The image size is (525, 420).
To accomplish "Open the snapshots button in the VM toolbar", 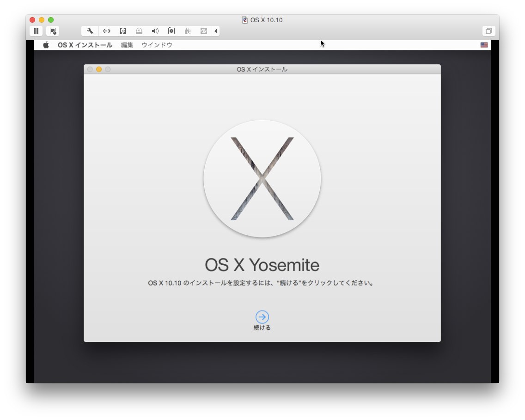I will coord(53,31).
